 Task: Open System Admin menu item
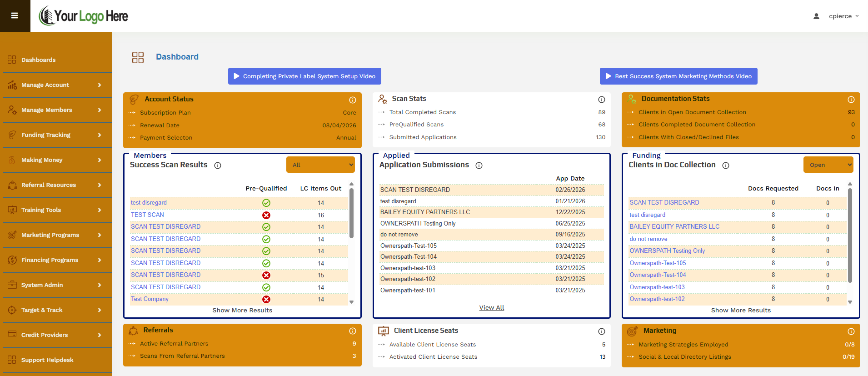click(x=58, y=285)
